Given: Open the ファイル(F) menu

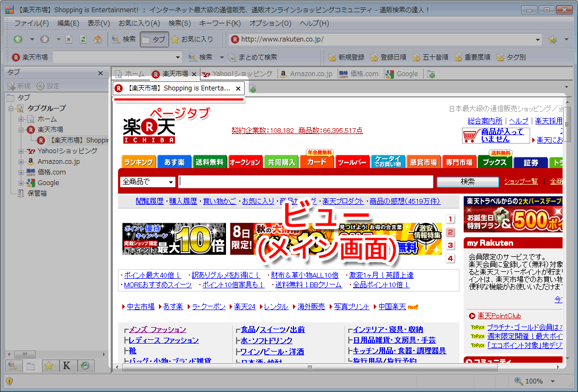Looking at the screenshot, I should pos(31,23).
